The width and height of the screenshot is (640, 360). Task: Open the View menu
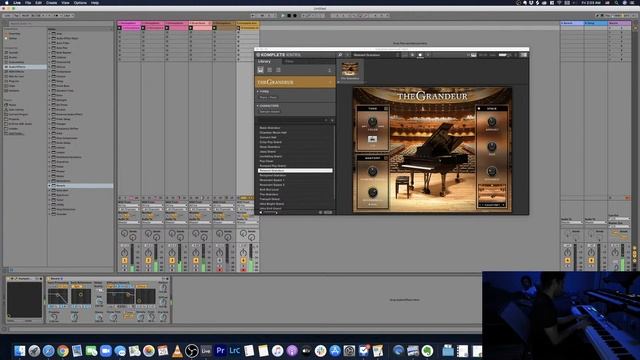pos(65,2)
